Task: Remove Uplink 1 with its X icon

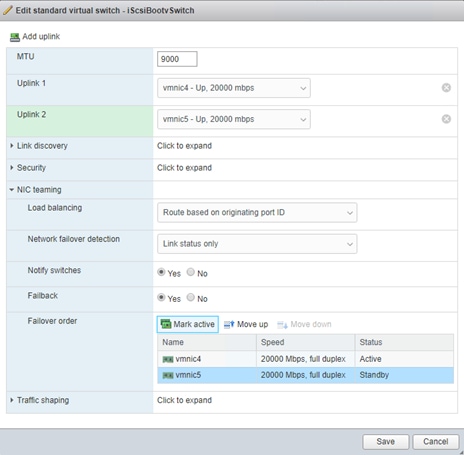Action: [446, 88]
